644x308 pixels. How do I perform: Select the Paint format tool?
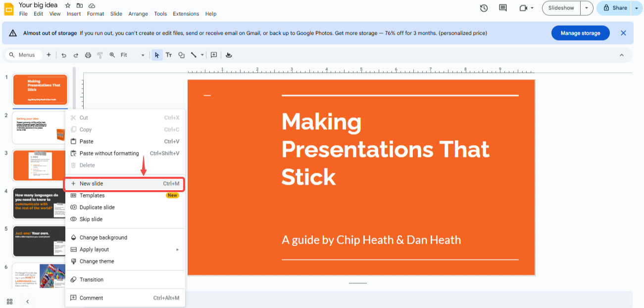[99, 55]
